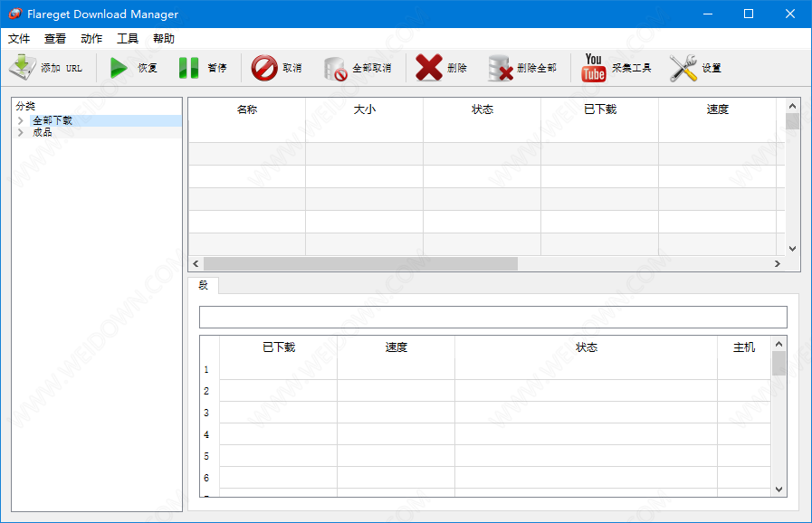Open the 文件 menu
The height and width of the screenshot is (523, 812).
coord(19,39)
